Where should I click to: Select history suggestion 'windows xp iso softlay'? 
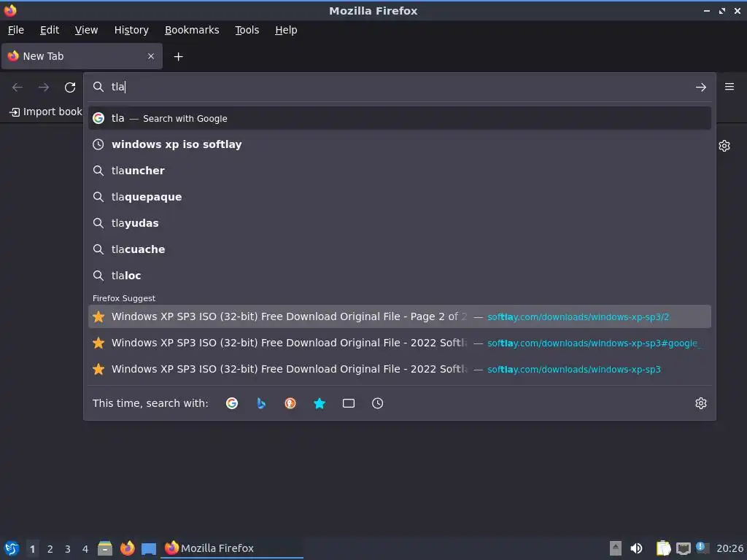click(x=400, y=144)
